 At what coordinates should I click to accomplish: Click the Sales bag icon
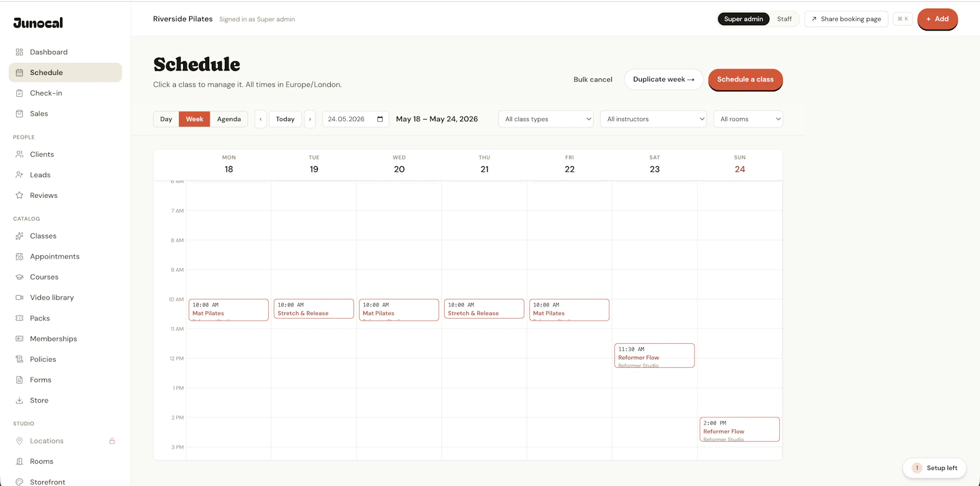click(x=20, y=113)
